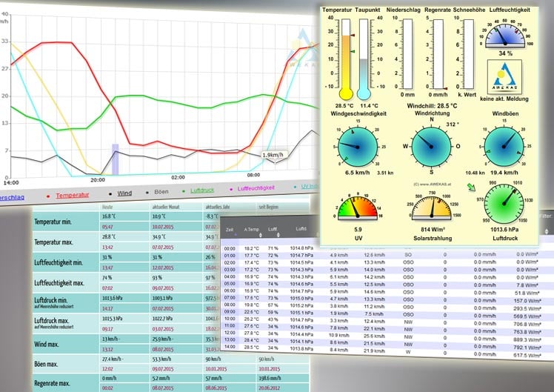Click the 1003.1 hPa monthly Luftdruck min.
Viewport: 554px width, 392px height.
tap(162, 298)
